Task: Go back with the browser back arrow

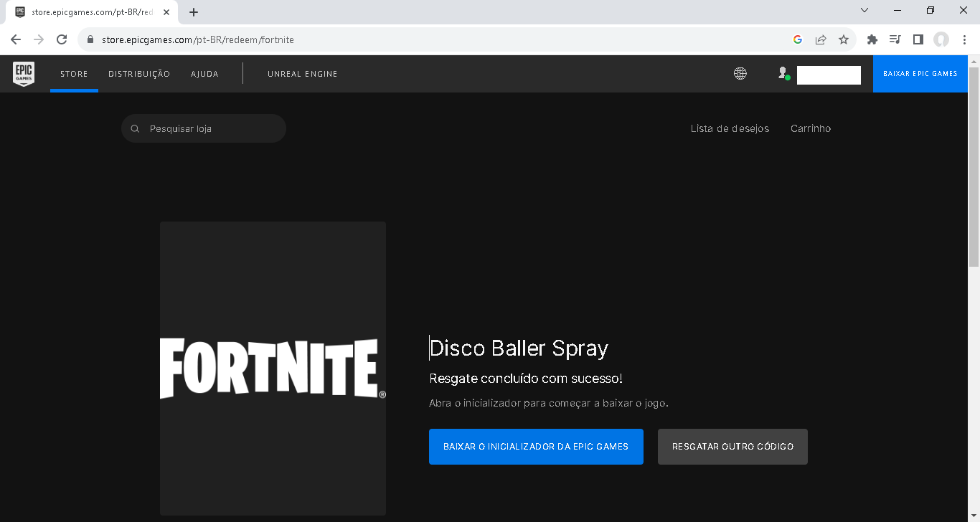Action: pos(16,39)
